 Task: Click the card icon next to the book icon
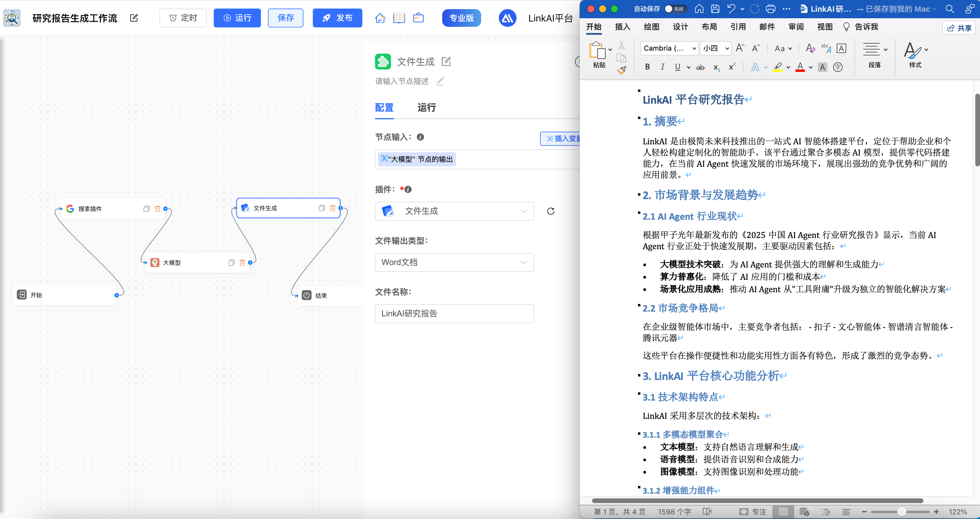point(418,18)
